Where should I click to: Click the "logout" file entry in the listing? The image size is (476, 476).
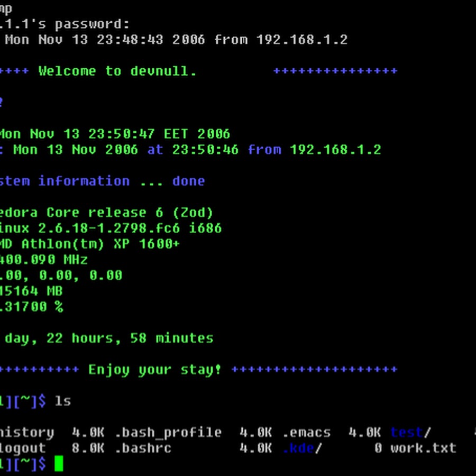(x=23, y=448)
